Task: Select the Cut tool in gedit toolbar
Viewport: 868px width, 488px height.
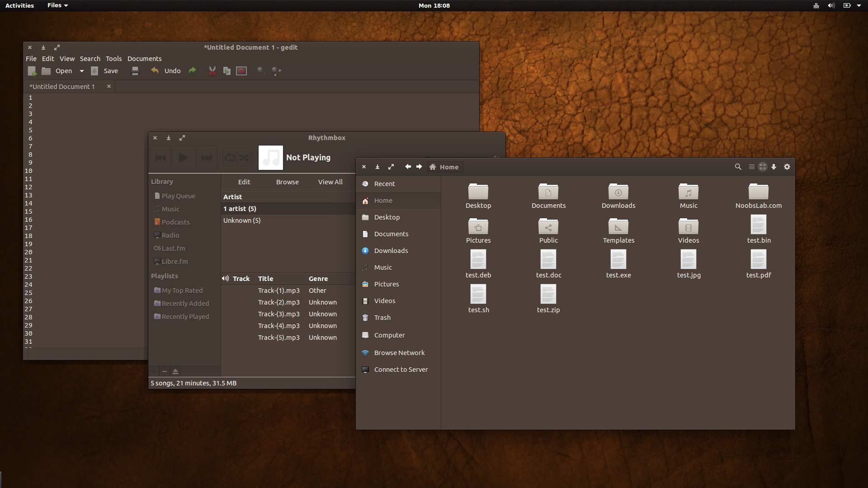Action: [212, 71]
